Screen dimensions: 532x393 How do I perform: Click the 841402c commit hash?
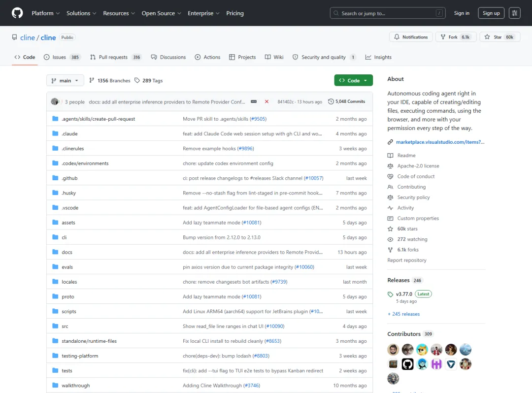click(285, 102)
